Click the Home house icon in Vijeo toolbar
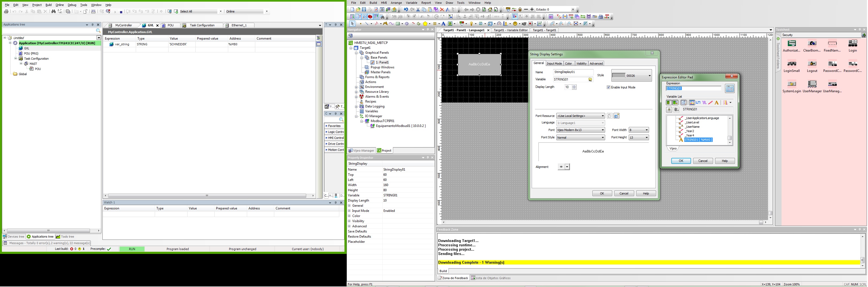Viewport: 868px width, 287px height. (490, 9)
